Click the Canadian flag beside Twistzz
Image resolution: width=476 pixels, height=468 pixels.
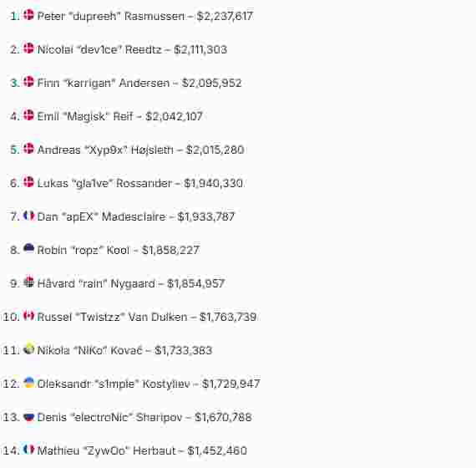pos(29,316)
